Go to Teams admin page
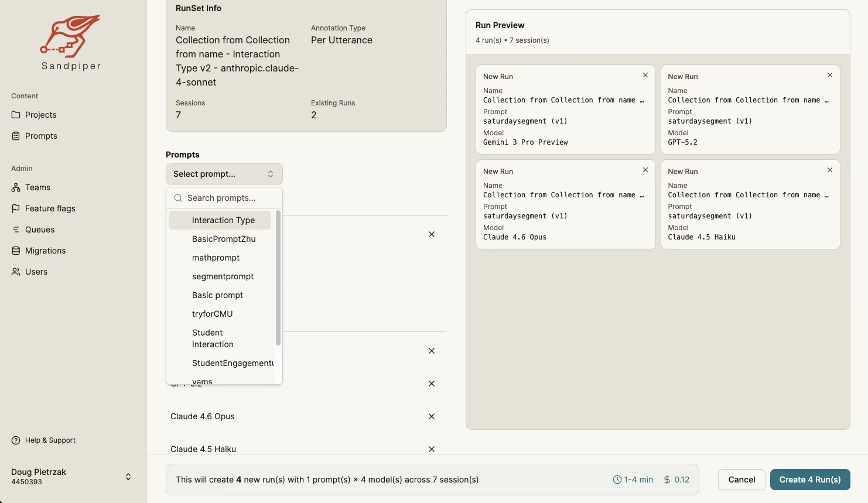 coord(37,187)
